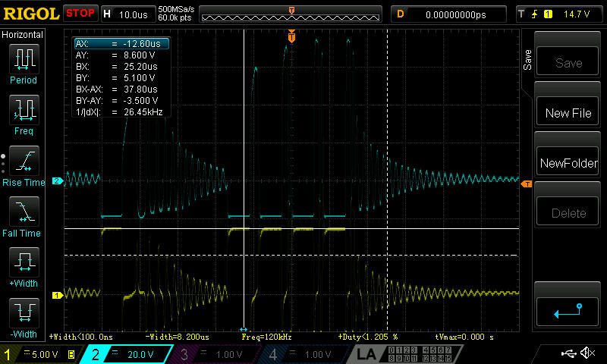Click the orange trigger level marker
This screenshot has height=364, width=607.
pos(527,184)
